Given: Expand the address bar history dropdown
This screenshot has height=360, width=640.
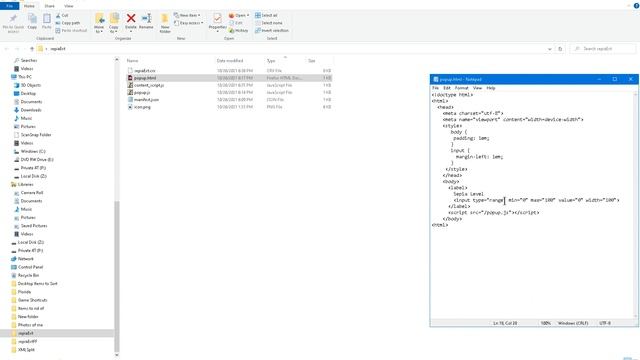Looking at the screenshot, I should click(549, 49).
